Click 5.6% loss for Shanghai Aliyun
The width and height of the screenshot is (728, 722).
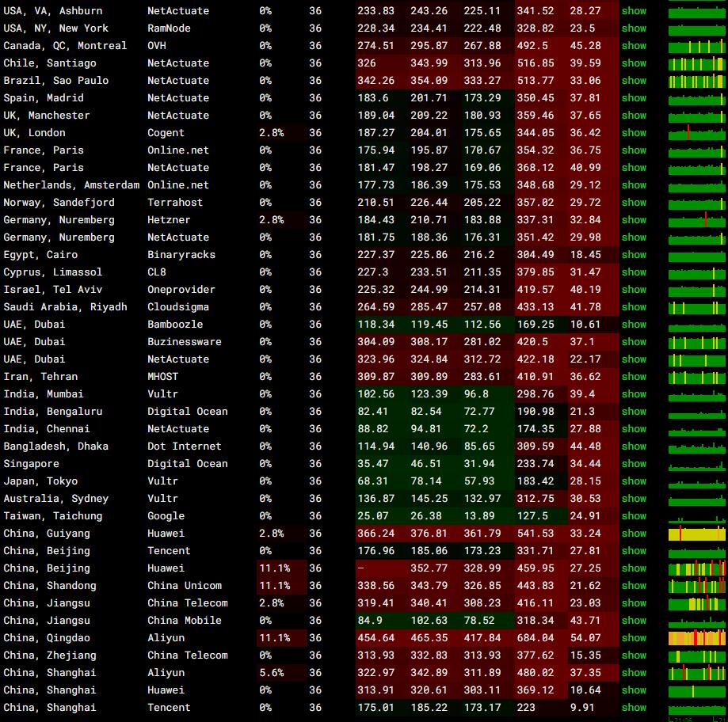pyautogui.click(x=272, y=672)
